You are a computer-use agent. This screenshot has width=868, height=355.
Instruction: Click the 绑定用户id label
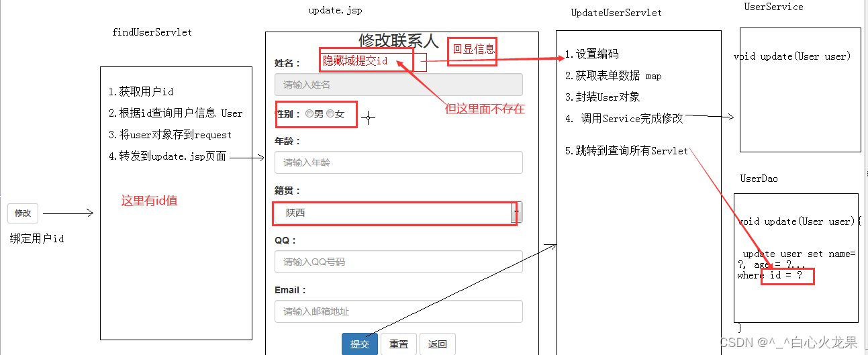pyautogui.click(x=37, y=238)
